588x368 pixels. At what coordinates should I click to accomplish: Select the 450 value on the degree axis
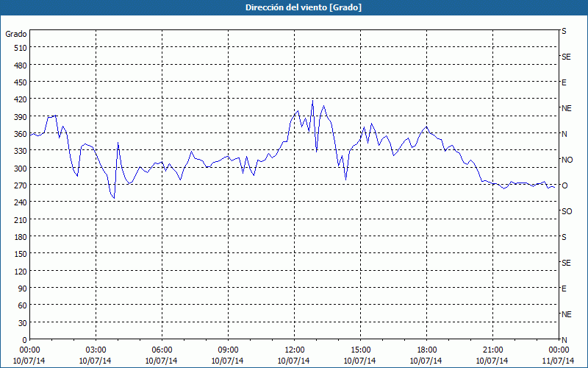[21, 82]
